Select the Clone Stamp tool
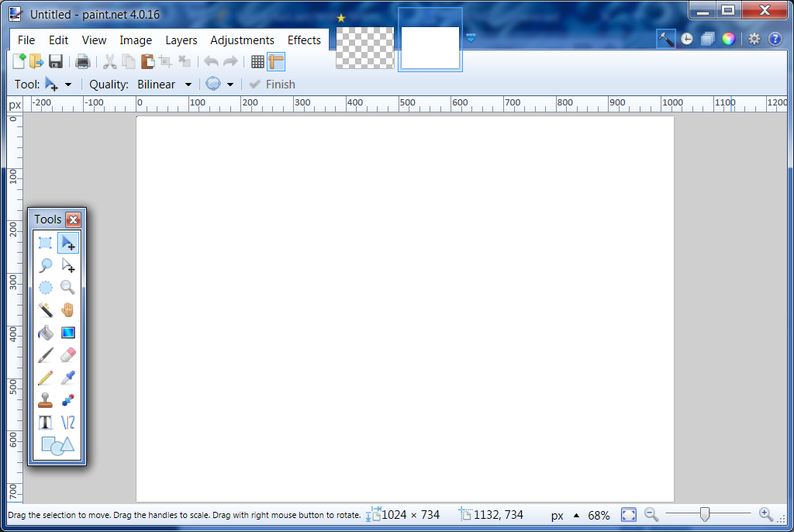The image size is (794, 532). click(x=46, y=399)
